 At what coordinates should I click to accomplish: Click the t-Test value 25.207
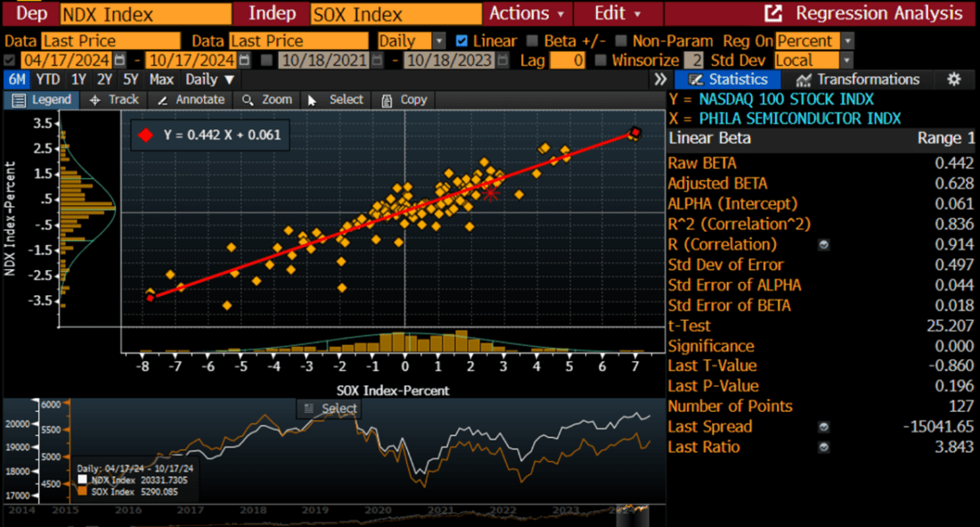click(950, 326)
